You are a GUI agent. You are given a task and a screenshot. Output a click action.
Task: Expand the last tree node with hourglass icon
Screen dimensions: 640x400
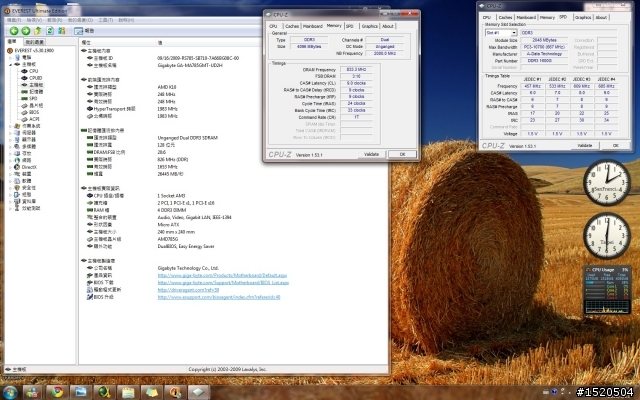tap(10, 208)
